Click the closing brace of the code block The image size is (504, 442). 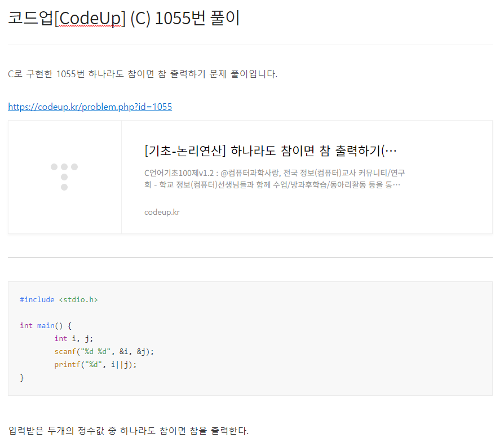[22, 377]
